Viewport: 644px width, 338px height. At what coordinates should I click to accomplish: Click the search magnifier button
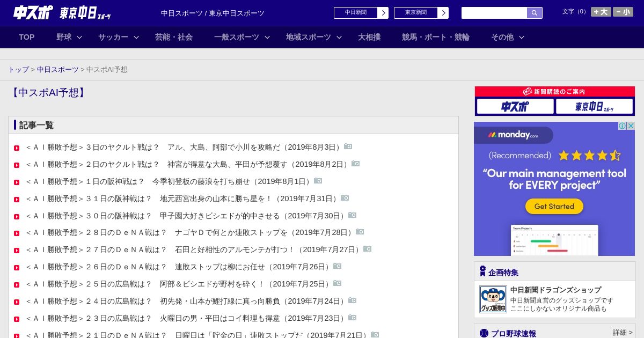tap(535, 13)
